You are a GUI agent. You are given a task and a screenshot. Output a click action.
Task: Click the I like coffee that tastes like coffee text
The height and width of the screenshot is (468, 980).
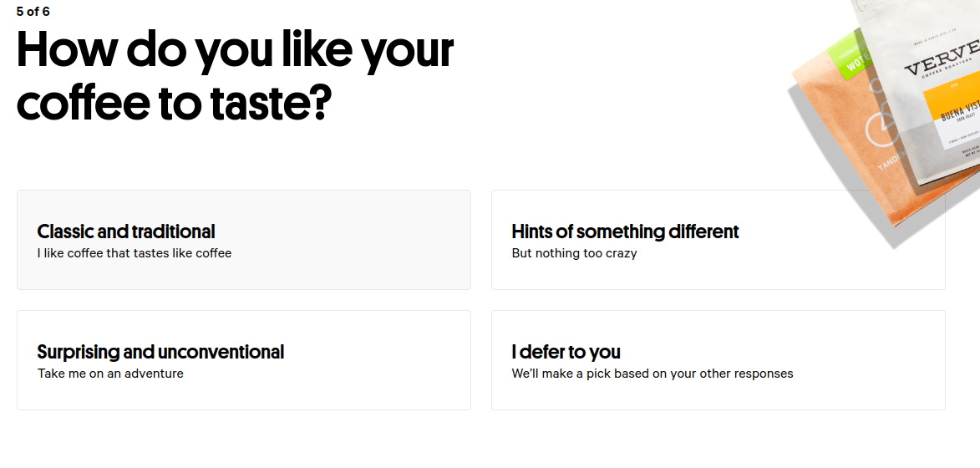tap(135, 254)
